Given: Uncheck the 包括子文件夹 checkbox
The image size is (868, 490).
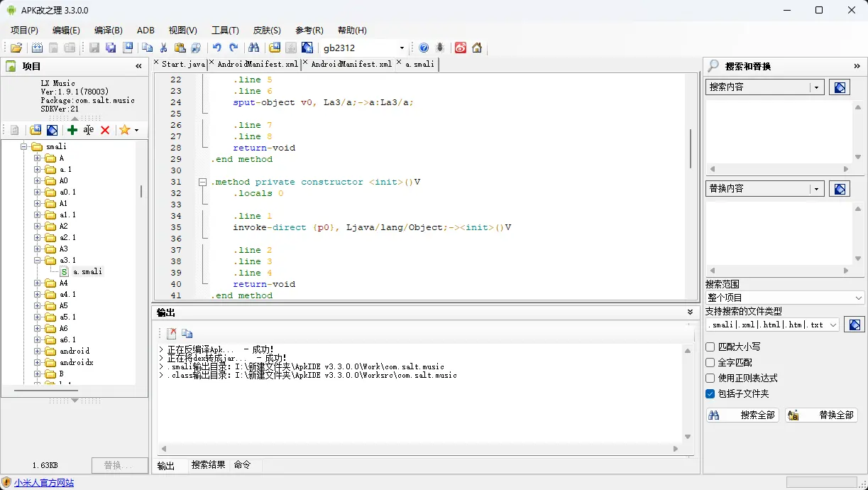Looking at the screenshot, I should [710, 394].
